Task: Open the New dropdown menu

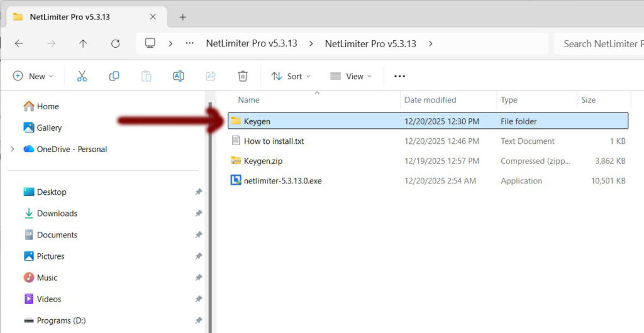Action: (33, 76)
